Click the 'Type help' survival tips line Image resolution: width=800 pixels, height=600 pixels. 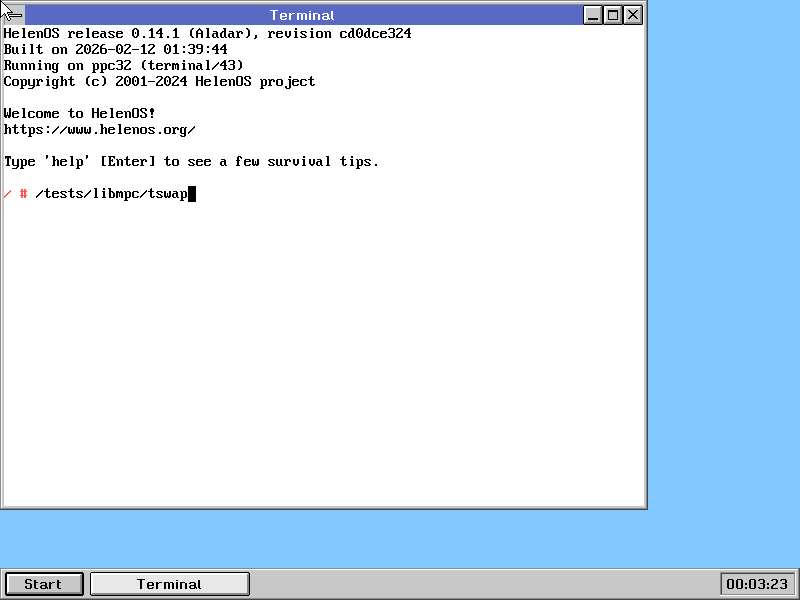(191, 162)
